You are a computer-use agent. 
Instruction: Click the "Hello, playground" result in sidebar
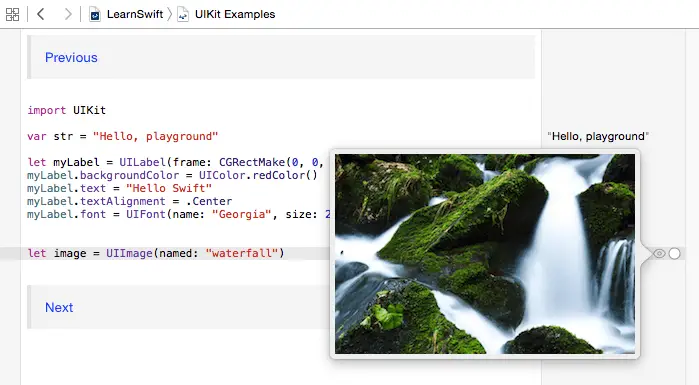pyautogui.click(x=598, y=136)
